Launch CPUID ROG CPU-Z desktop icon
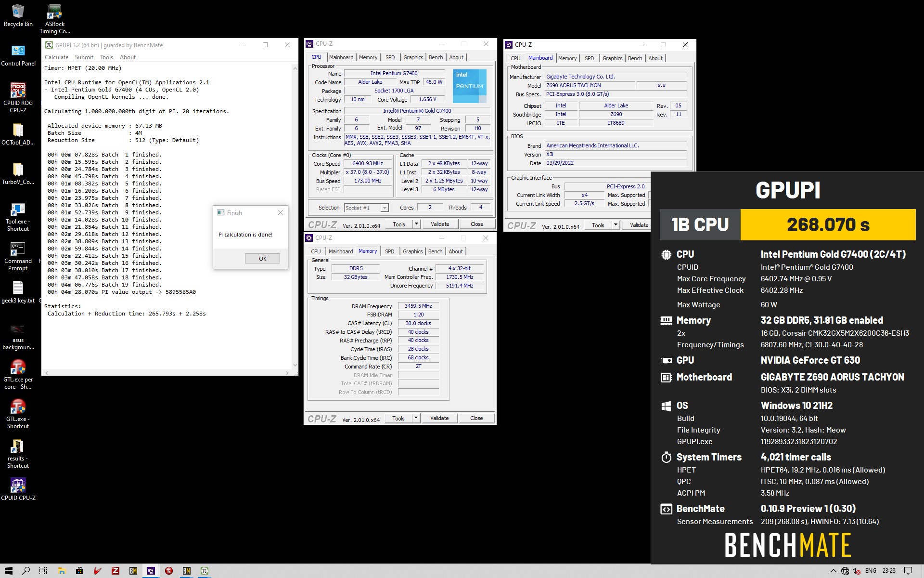The image size is (924, 578). click(18, 98)
